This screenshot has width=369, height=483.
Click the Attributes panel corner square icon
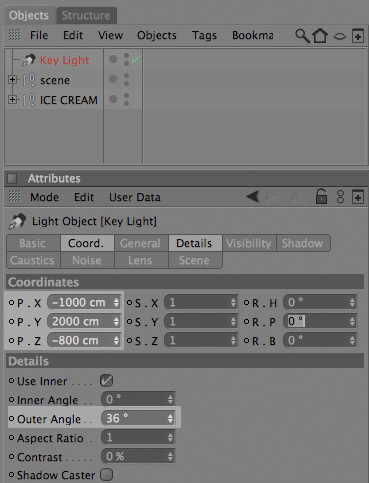tap(12, 178)
